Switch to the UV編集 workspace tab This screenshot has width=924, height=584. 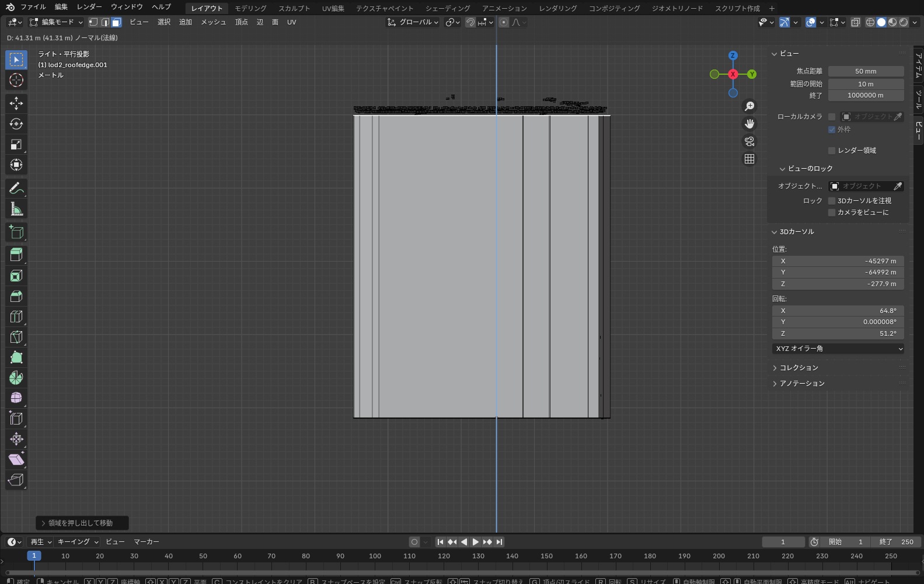click(x=333, y=8)
